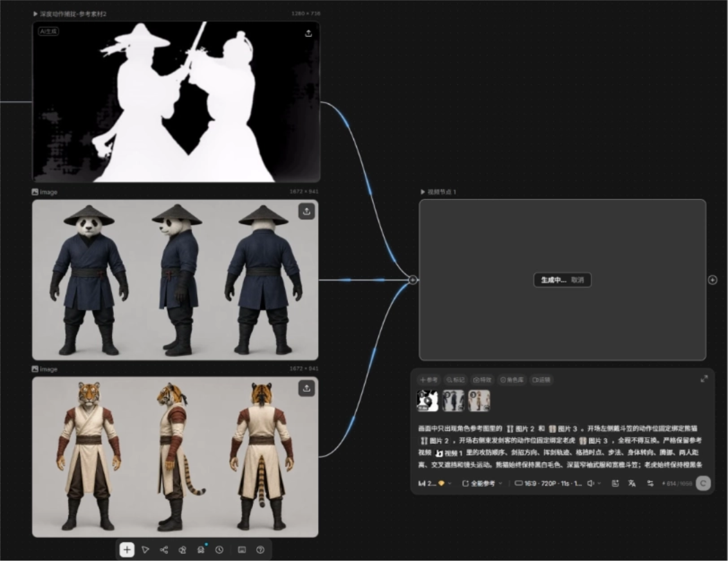Open the speaker audio dropdown
This screenshot has width=728, height=561.
tap(594, 484)
